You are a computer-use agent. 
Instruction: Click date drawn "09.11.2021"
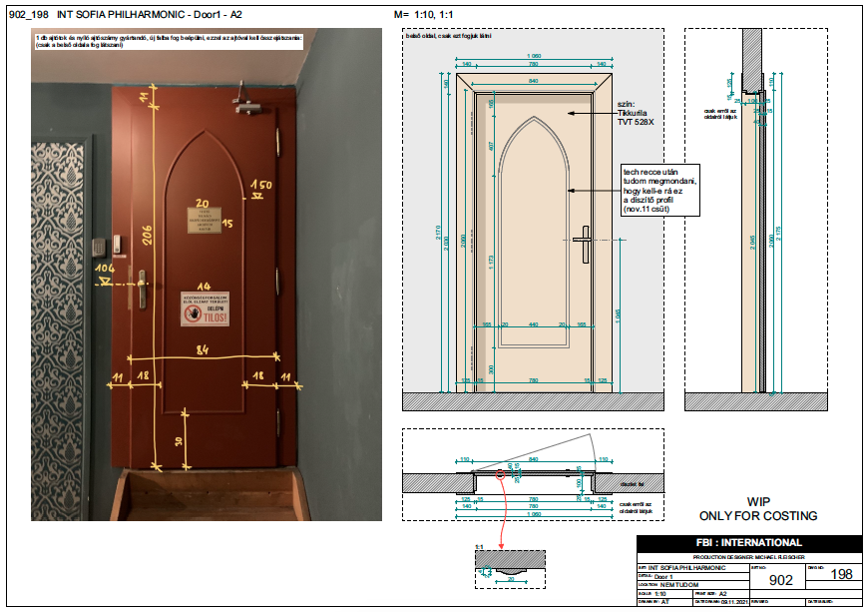(x=734, y=602)
